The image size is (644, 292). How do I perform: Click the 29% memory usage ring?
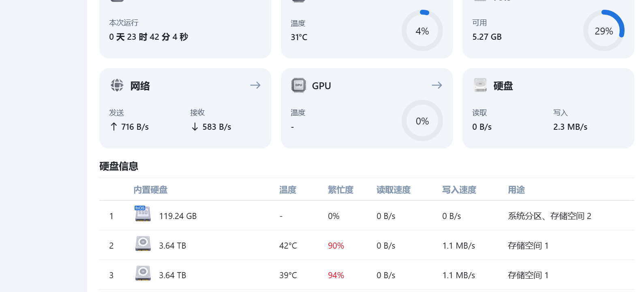pyautogui.click(x=604, y=30)
